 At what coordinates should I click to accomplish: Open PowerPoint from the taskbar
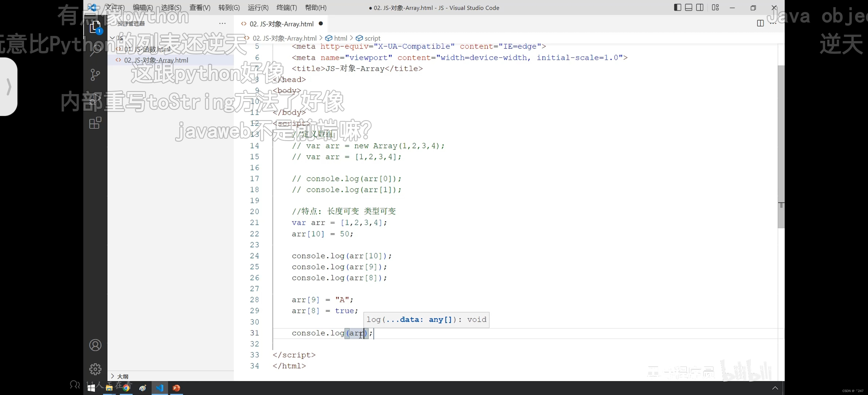(x=176, y=388)
